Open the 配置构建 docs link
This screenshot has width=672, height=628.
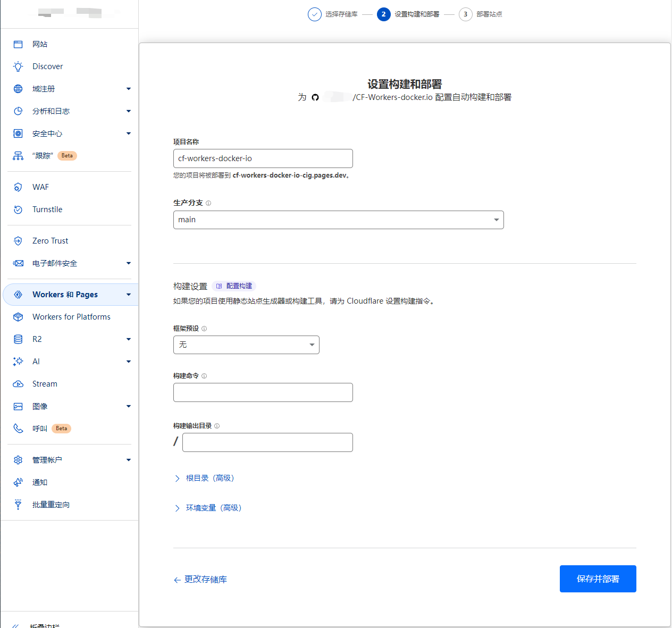tap(234, 286)
